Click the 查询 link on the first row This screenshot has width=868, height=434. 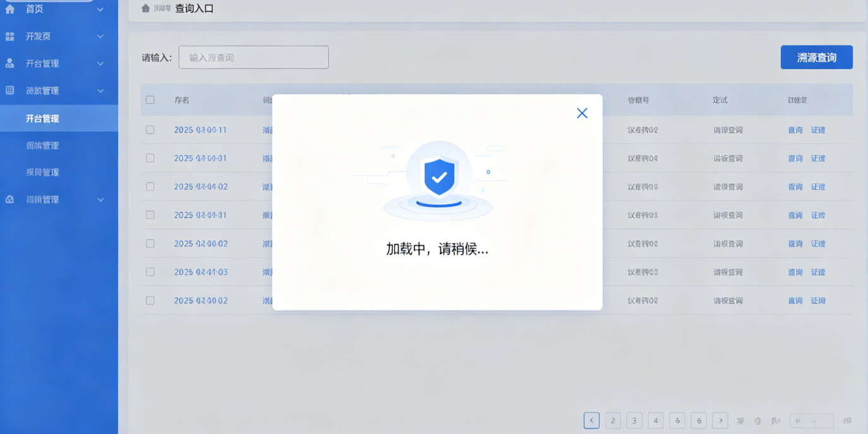point(795,130)
